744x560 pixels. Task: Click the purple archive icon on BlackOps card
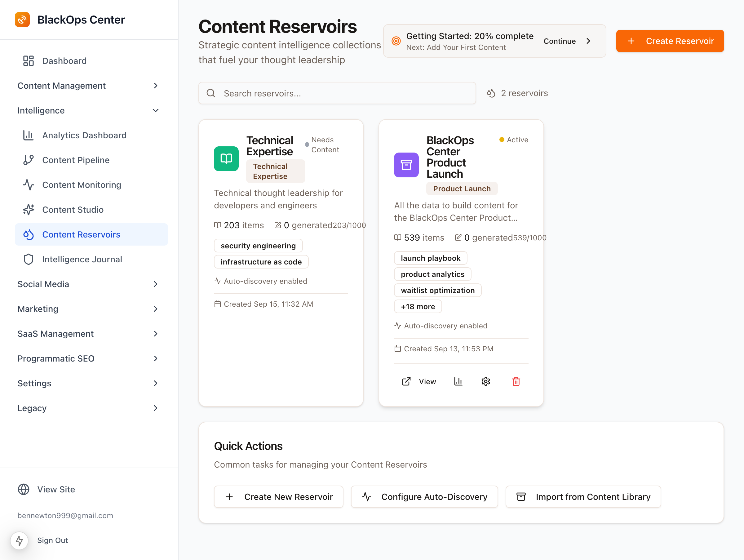(x=406, y=165)
